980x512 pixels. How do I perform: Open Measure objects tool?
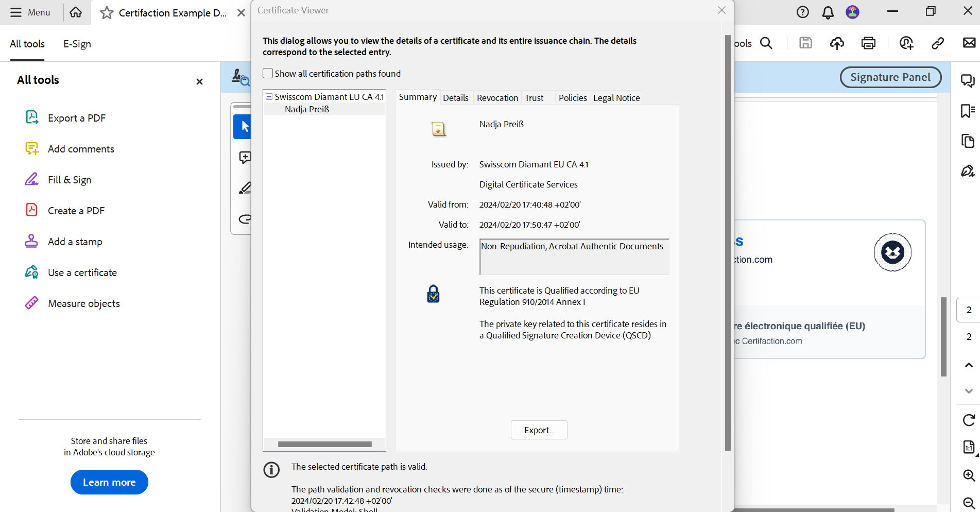pos(84,303)
